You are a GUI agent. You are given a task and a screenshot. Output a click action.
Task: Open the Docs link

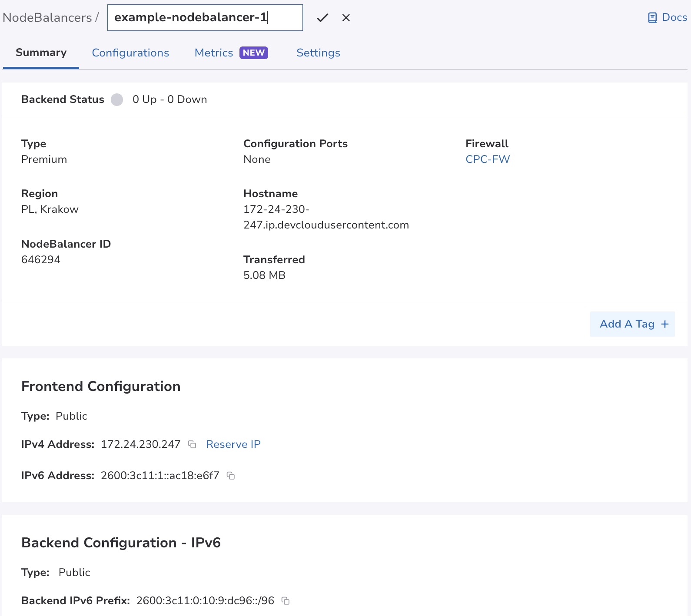tap(667, 17)
